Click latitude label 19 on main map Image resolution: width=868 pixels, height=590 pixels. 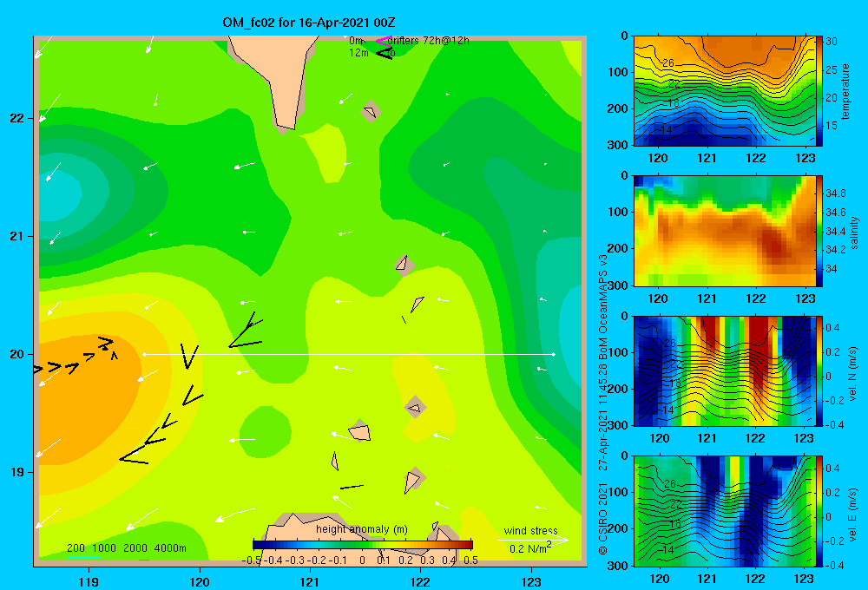(16, 472)
